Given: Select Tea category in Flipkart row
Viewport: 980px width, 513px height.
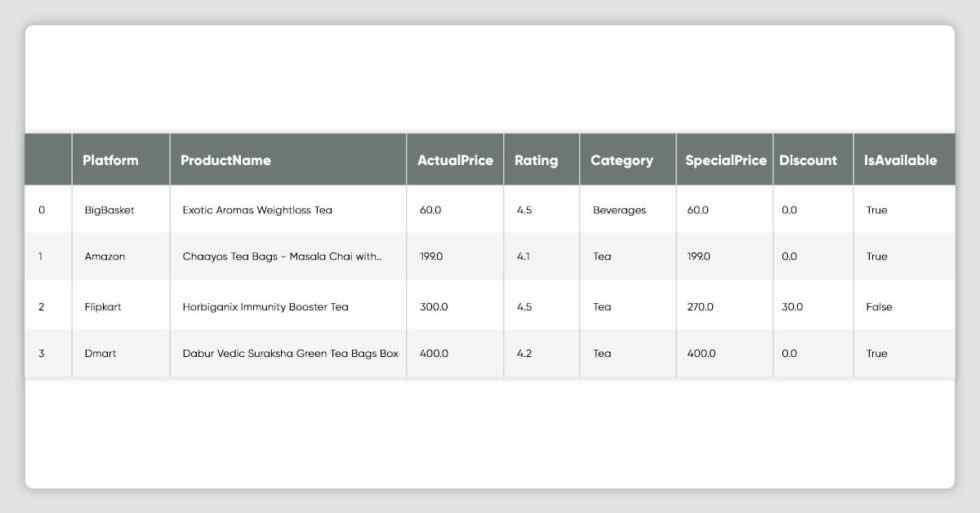Looking at the screenshot, I should coord(602,307).
